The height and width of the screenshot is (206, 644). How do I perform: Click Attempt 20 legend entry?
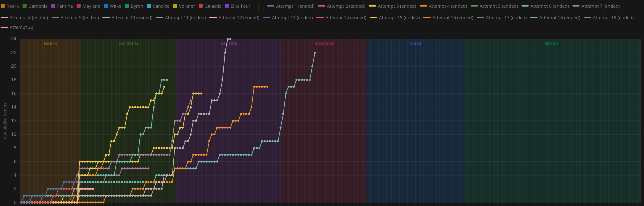17,27
